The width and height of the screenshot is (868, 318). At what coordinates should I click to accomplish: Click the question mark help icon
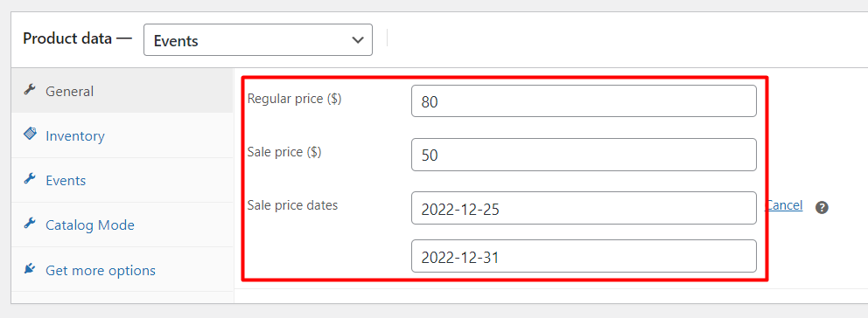tap(822, 208)
